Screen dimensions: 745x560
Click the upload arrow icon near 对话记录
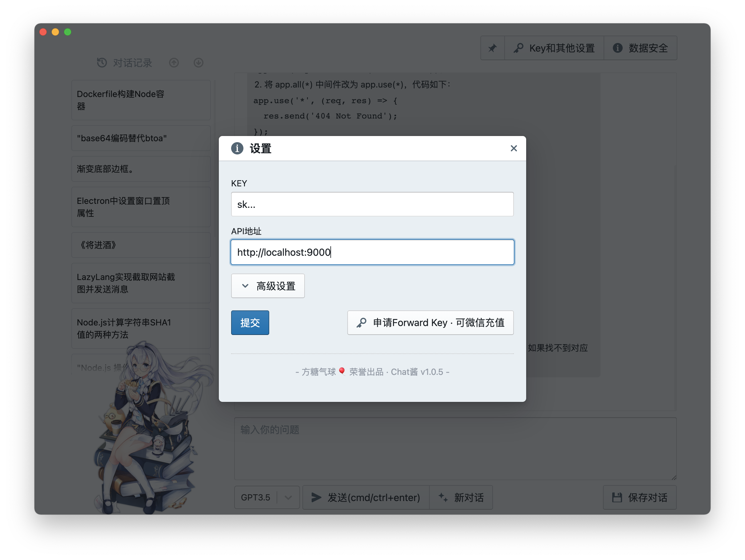pyautogui.click(x=174, y=63)
